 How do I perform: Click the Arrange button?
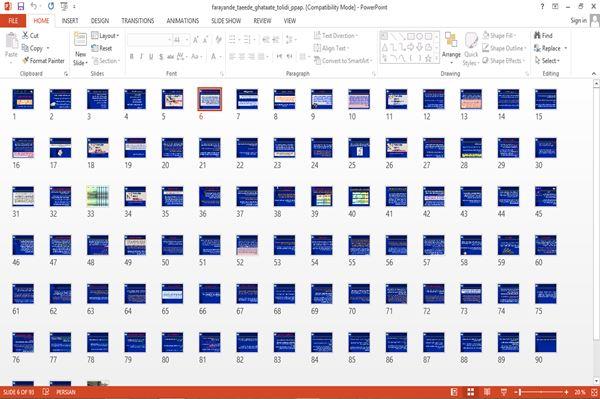point(451,48)
